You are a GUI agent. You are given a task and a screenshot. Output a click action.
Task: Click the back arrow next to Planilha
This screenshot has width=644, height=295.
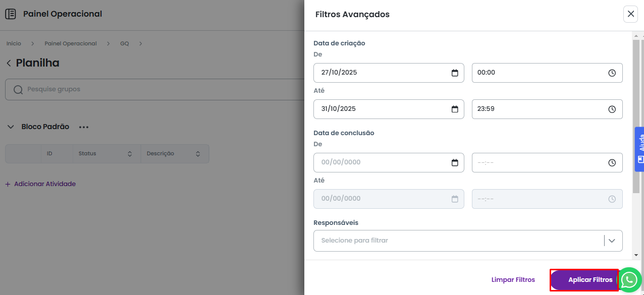pyautogui.click(x=9, y=63)
